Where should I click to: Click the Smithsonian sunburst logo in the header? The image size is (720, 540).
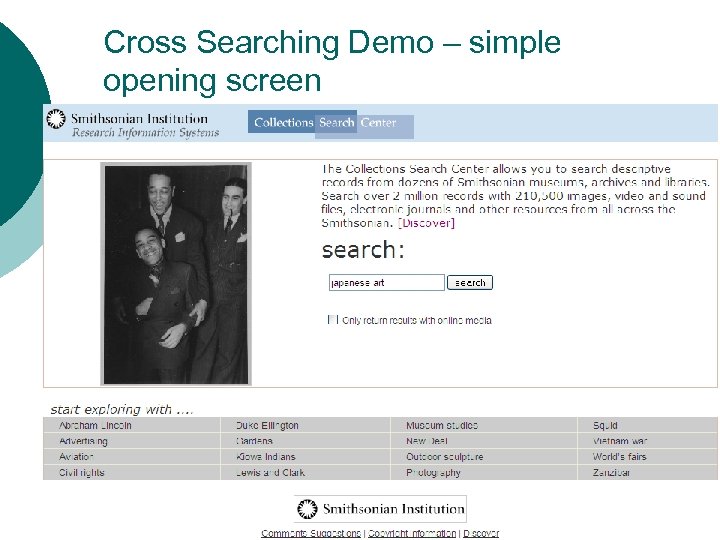(x=56, y=119)
